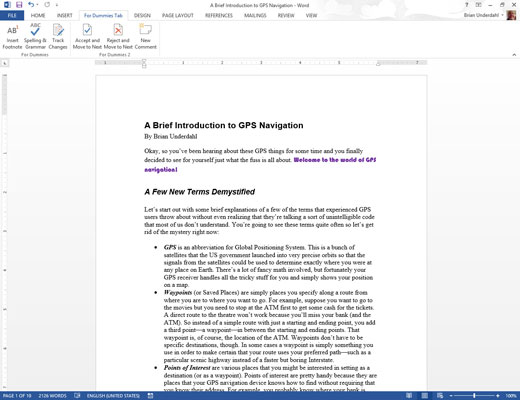Viewport: 520px width, 400px height.
Task: Open Customize Quick Access Toolbar dropdown
Action: pyautogui.click(x=57, y=5)
